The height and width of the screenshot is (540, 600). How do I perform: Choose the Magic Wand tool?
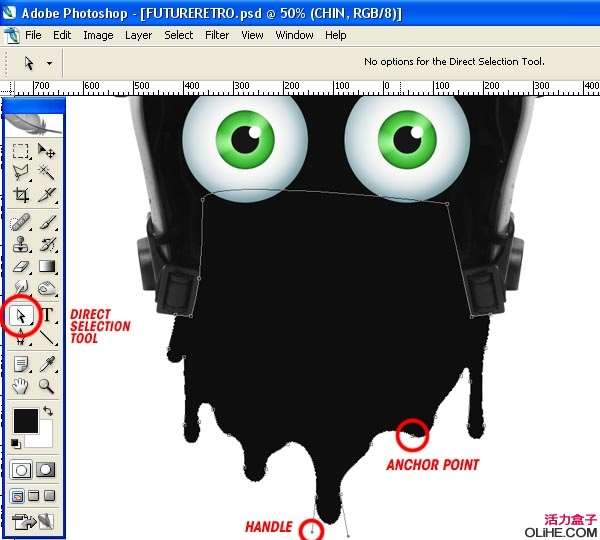coord(47,173)
